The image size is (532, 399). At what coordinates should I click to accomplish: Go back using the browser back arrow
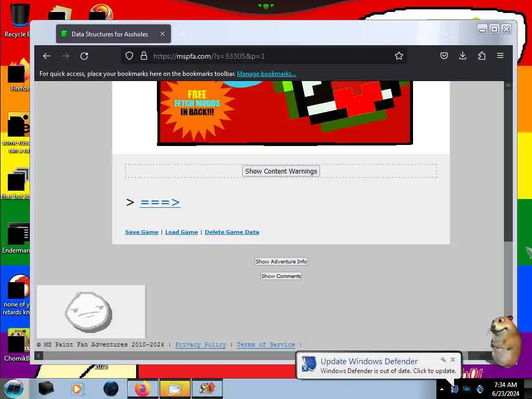(47, 56)
